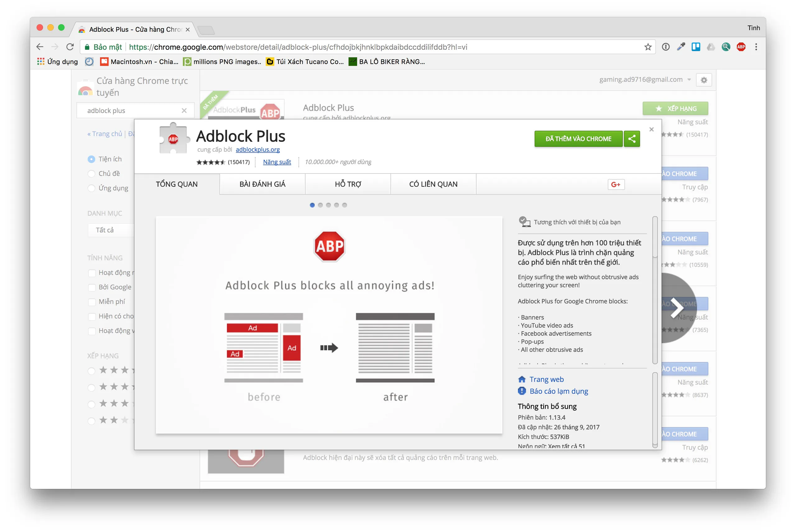
Task: Bookmark this page with the star icon
Action: [x=648, y=47]
